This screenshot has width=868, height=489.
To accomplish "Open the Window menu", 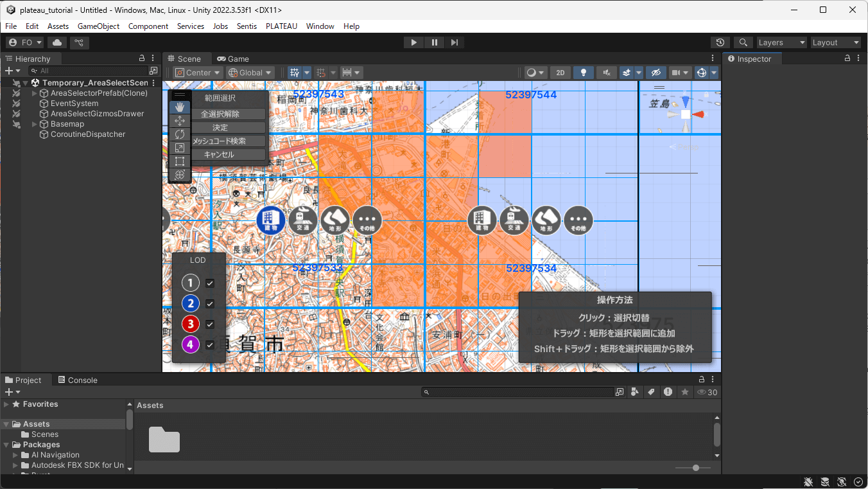I will tap(320, 26).
